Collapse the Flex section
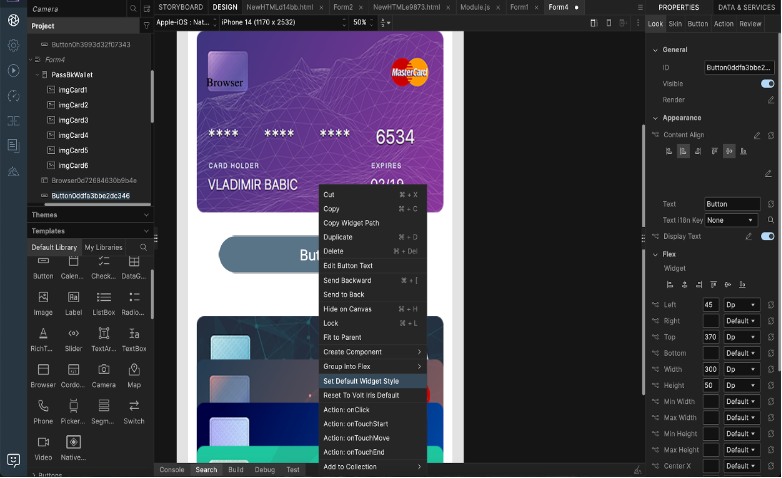 pos(655,254)
